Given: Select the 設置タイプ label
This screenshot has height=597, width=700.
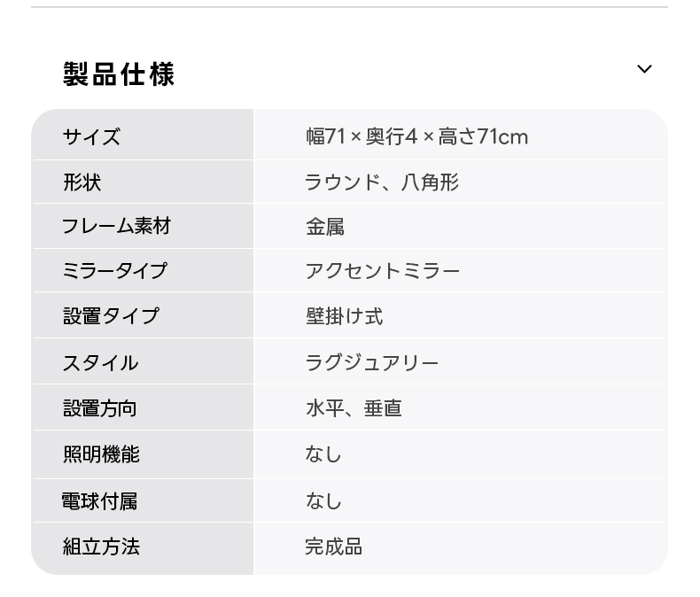Looking at the screenshot, I should pos(111,316).
